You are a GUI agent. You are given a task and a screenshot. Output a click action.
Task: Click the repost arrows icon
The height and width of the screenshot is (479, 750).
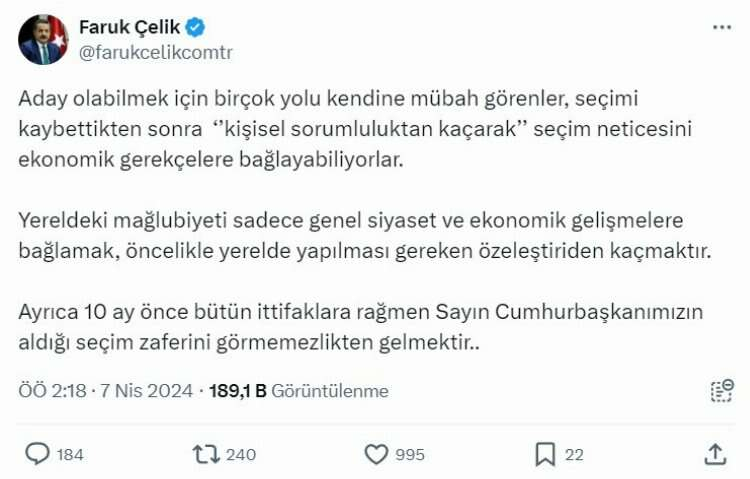coord(205,454)
